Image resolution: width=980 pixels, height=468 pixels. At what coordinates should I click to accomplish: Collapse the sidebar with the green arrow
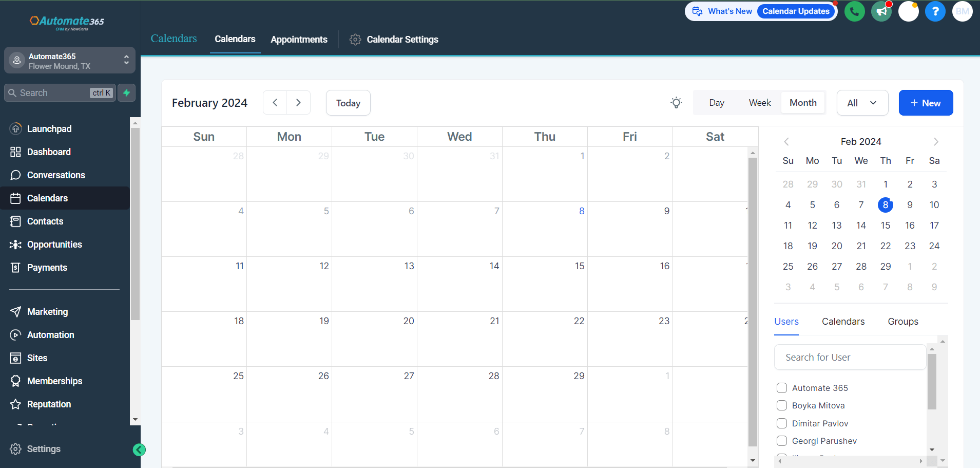pos(139,450)
